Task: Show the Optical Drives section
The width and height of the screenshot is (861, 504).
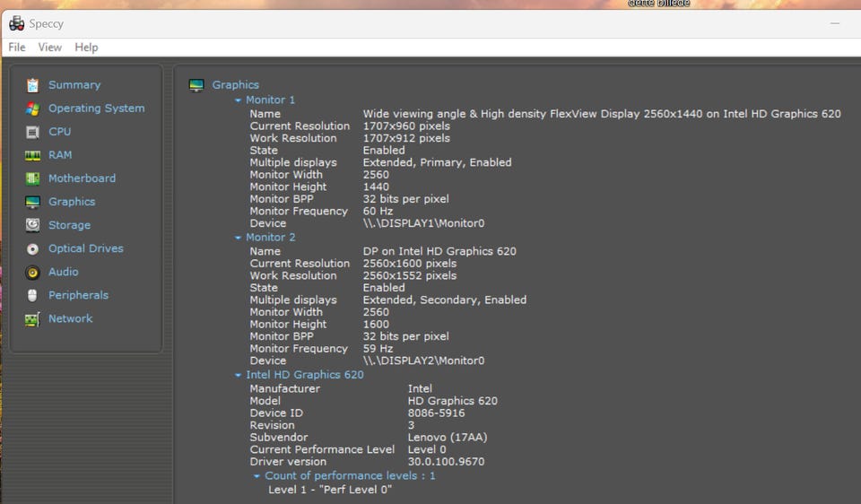Action: coord(86,248)
